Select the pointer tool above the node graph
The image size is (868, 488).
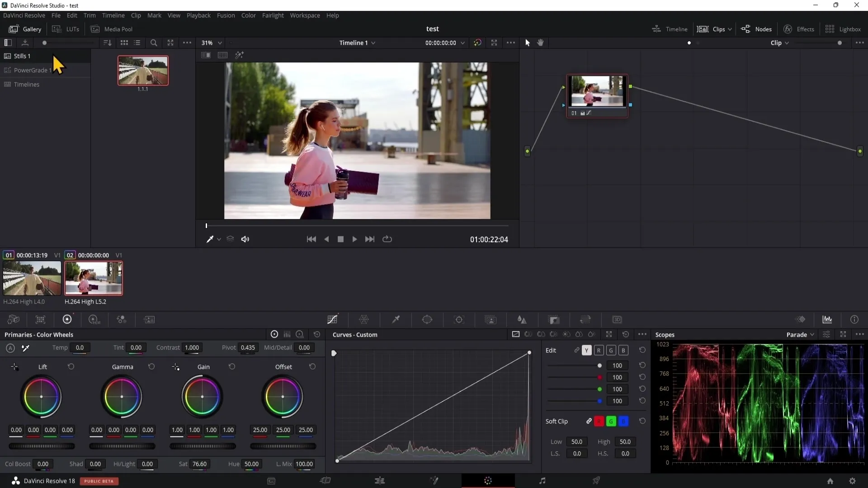(x=527, y=42)
